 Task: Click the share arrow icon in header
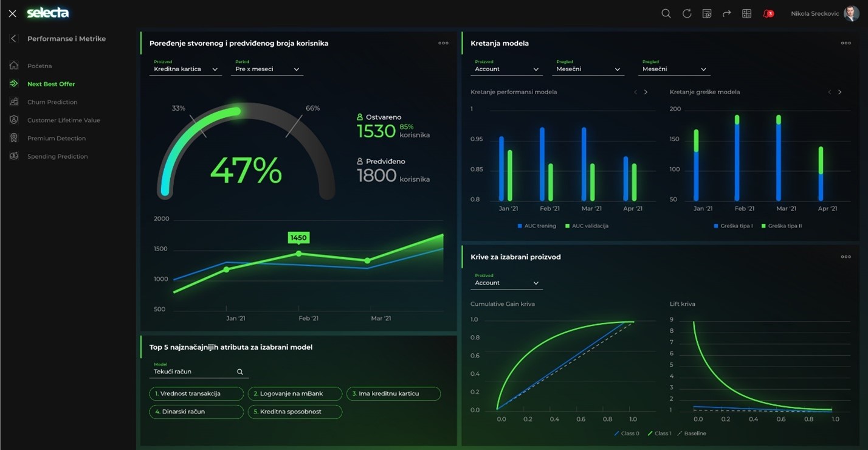point(726,13)
